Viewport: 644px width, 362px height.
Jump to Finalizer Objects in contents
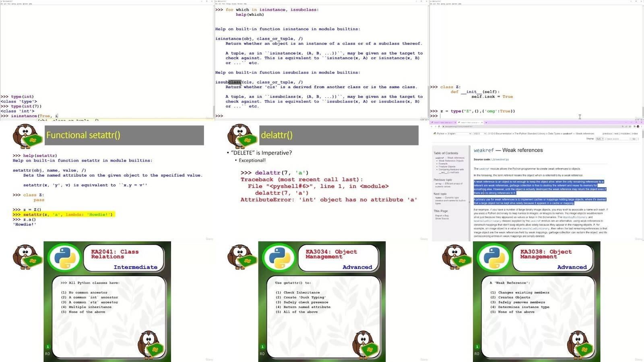click(x=447, y=167)
